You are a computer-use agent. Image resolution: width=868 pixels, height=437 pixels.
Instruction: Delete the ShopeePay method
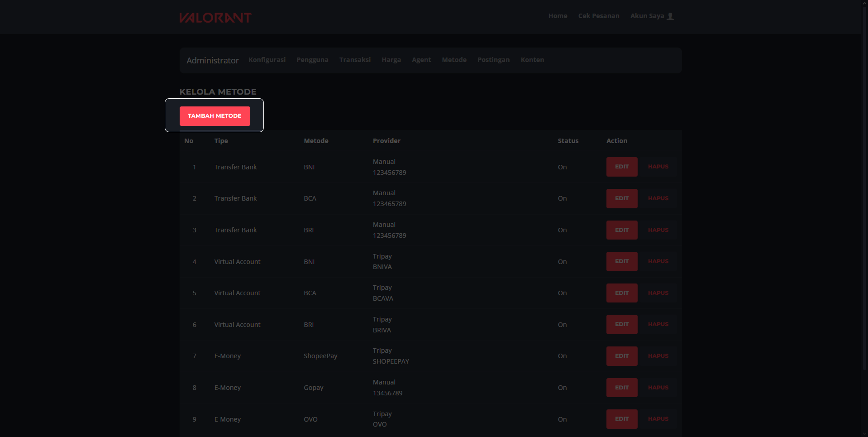point(658,356)
